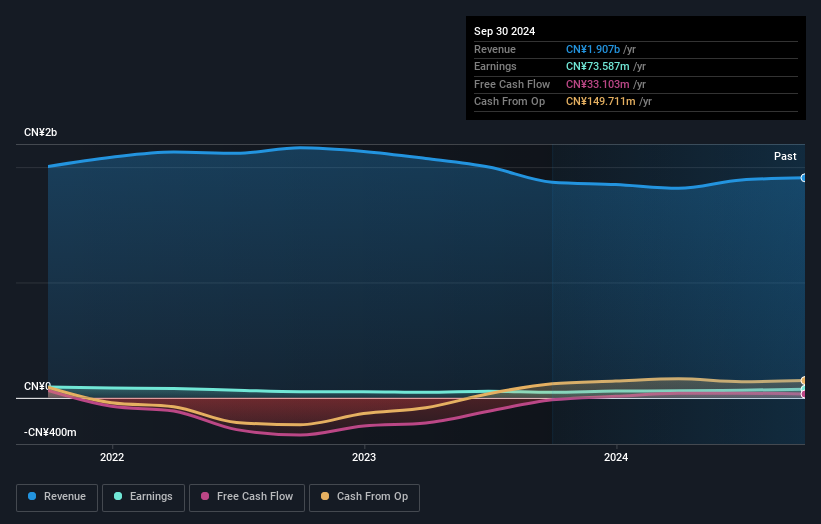821x524 pixels.
Task: Toggle the Earnings legend series
Action: [143, 497]
